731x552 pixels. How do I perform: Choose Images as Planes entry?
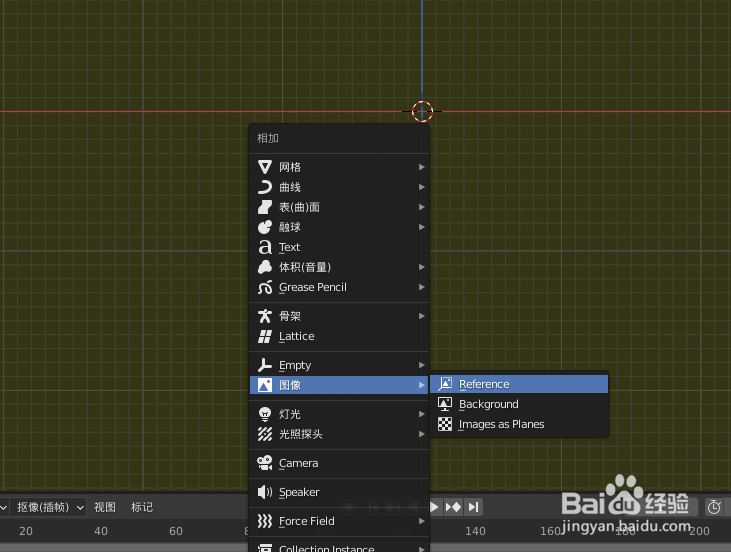pos(519,424)
